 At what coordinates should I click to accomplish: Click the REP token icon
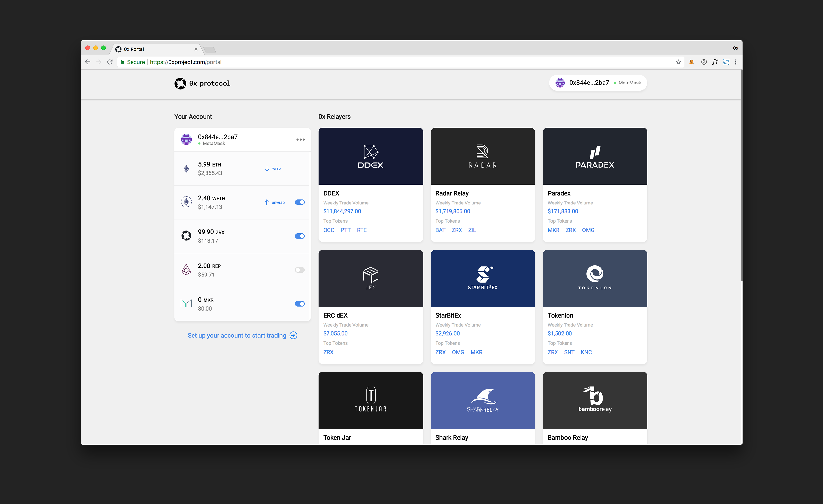tap(186, 270)
